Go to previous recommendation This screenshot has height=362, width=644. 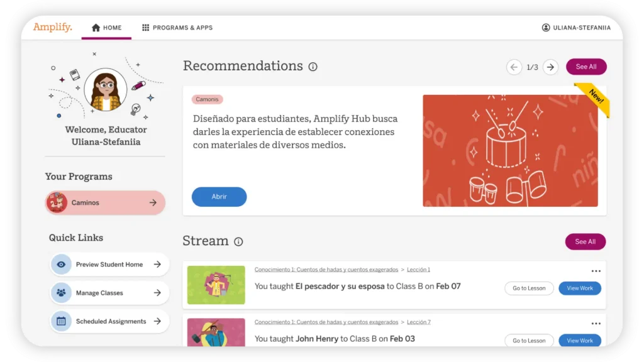[514, 67]
